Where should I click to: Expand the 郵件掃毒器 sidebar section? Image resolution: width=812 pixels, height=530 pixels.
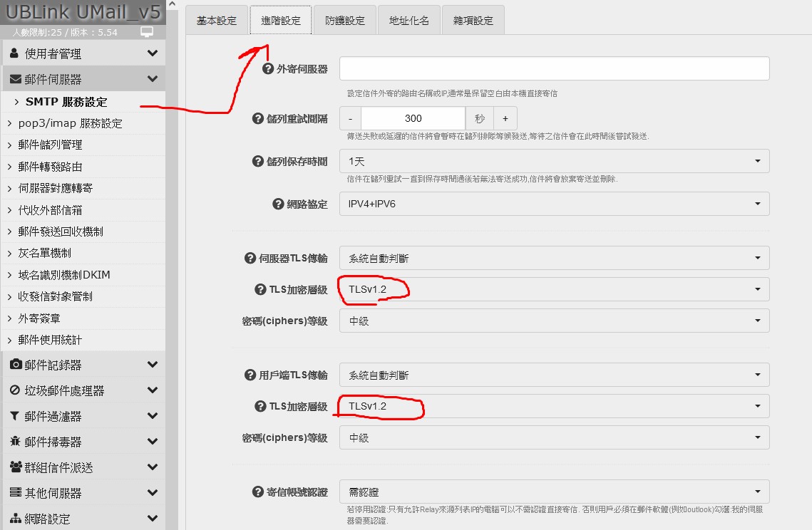(x=83, y=442)
